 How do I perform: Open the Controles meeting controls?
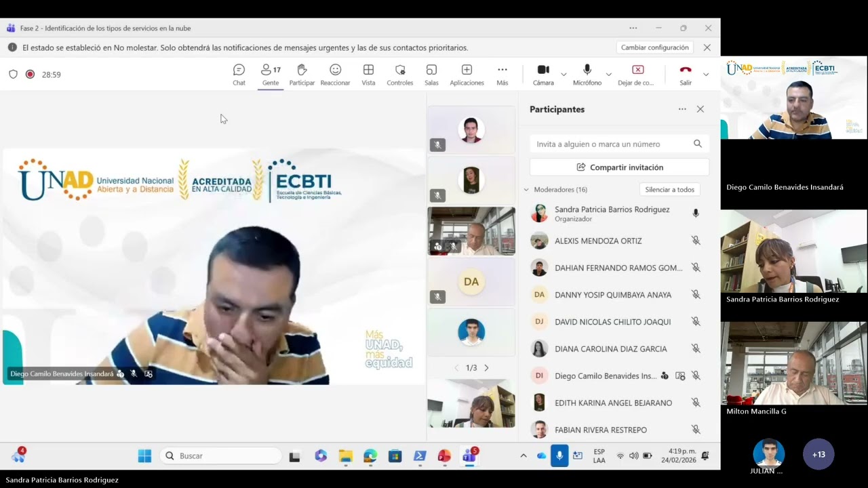pos(400,75)
